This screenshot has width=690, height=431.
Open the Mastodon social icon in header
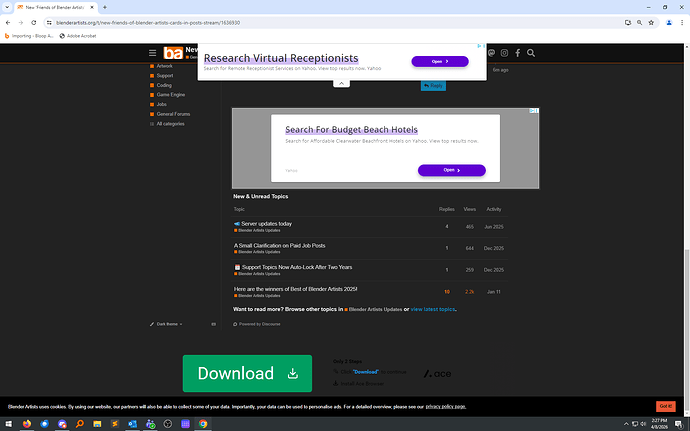492,53
